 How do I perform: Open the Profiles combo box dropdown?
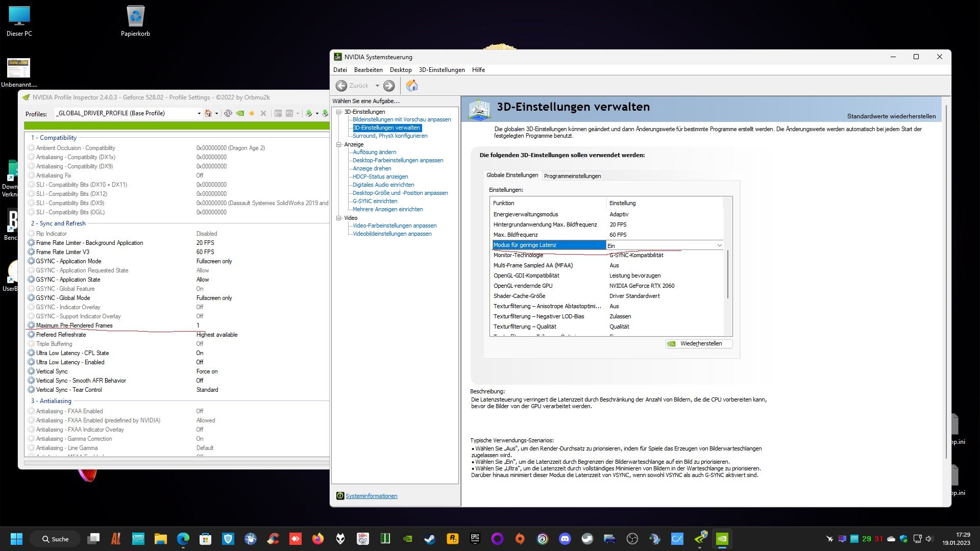[x=199, y=113]
